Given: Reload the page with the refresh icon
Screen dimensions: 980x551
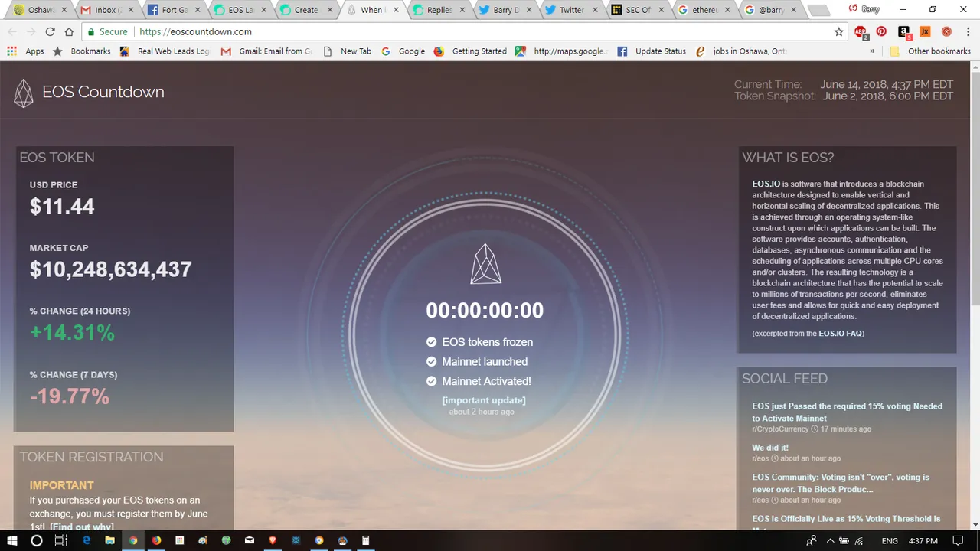Looking at the screenshot, I should tap(50, 32).
